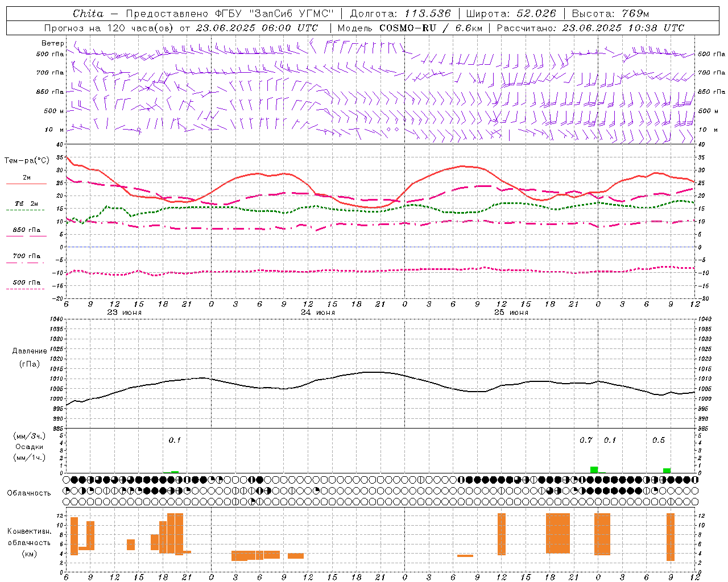Image resolution: width=728 pixels, height=582 pixels.
Task: Click the "Облачность" cloud cover label
Action: tap(29, 493)
